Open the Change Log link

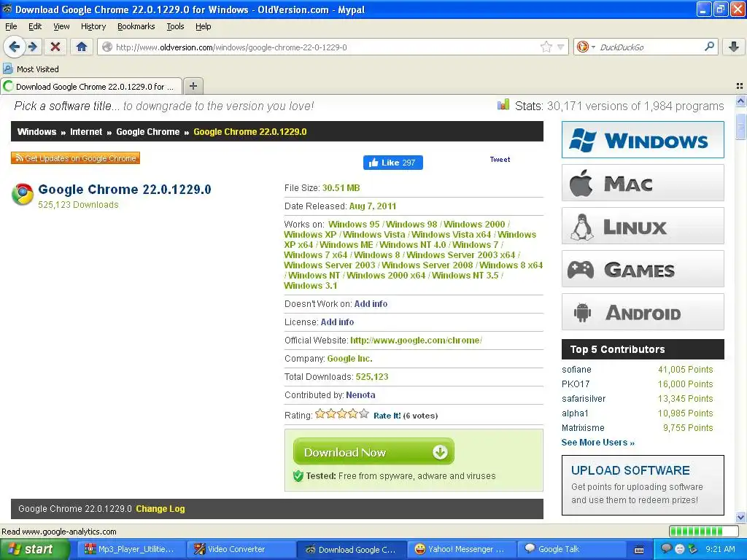[x=160, y=508]
